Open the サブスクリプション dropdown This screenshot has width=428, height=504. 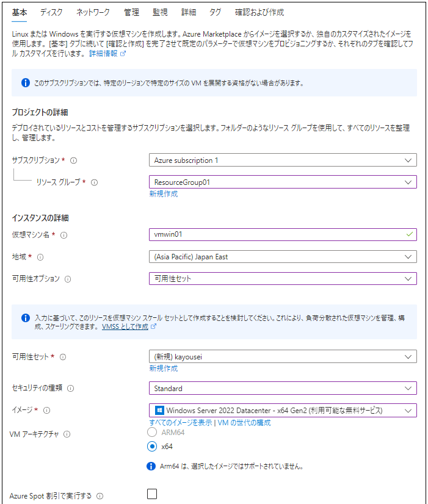pos(283,160)
